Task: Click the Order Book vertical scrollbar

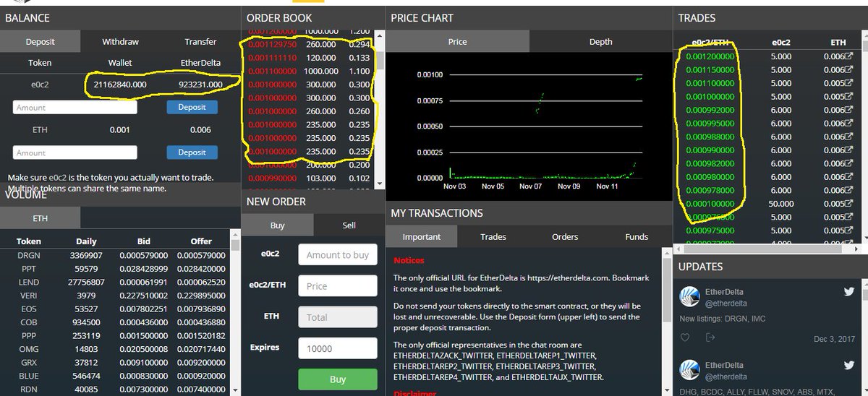Action: [380, 108]
